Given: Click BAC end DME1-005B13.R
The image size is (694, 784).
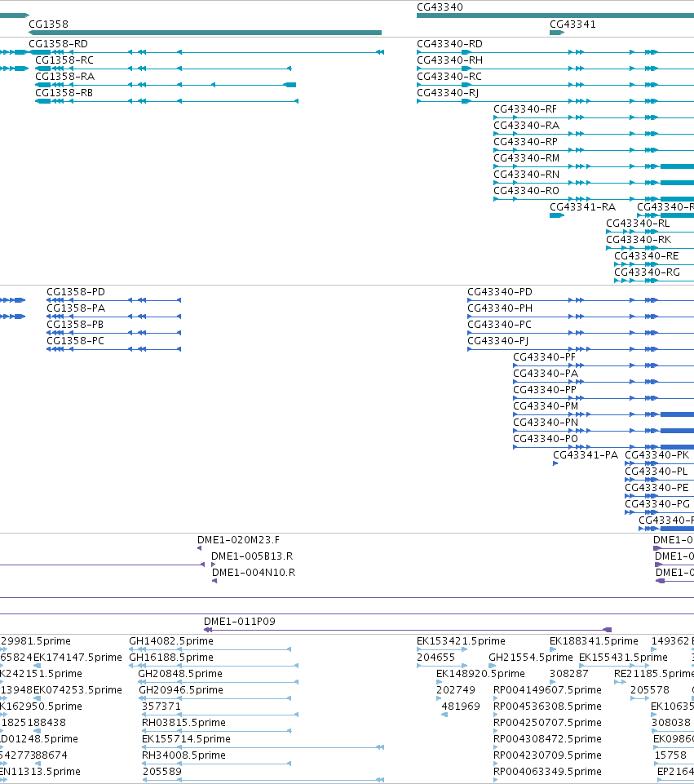Looking at the screenshot, I should click(x=252, y=556).
